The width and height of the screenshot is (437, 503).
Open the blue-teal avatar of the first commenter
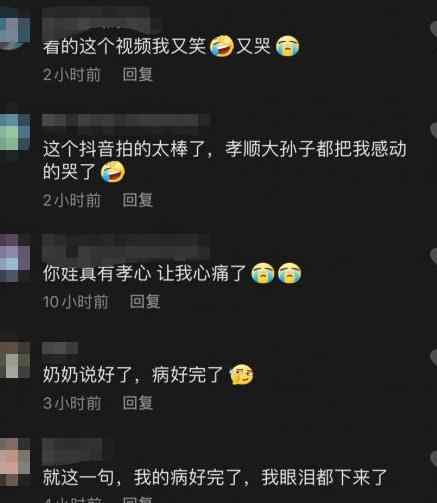point(14,28)
